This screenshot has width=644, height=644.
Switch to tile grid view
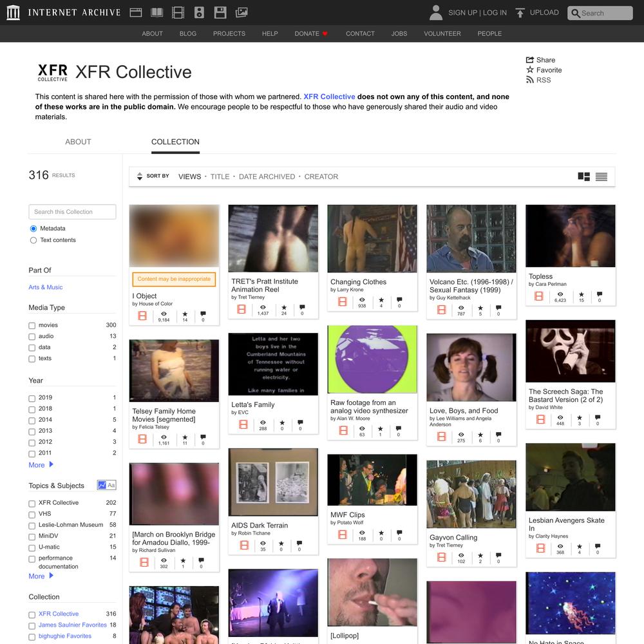(583, 176)
